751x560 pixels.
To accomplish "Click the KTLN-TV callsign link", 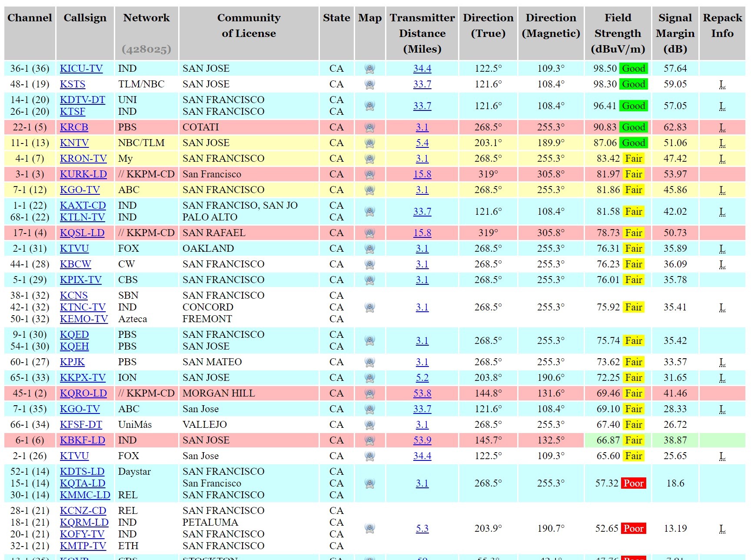I will (x=83, y=217).
